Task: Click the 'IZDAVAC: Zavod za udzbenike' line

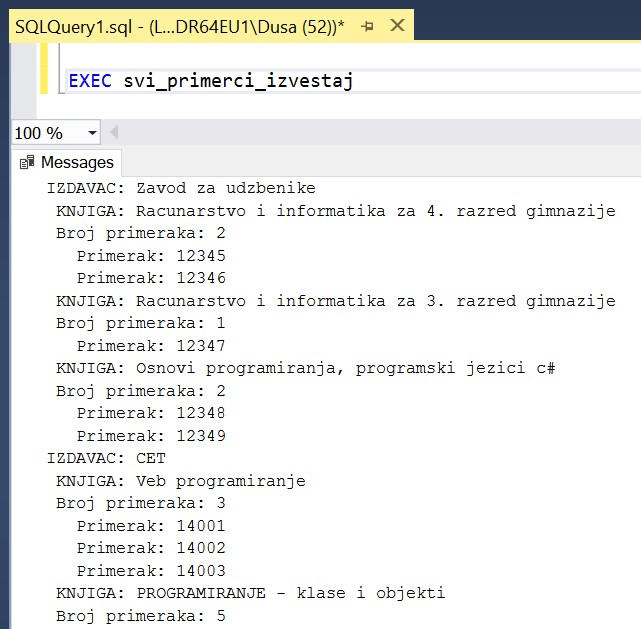Action: coord(181,188)
